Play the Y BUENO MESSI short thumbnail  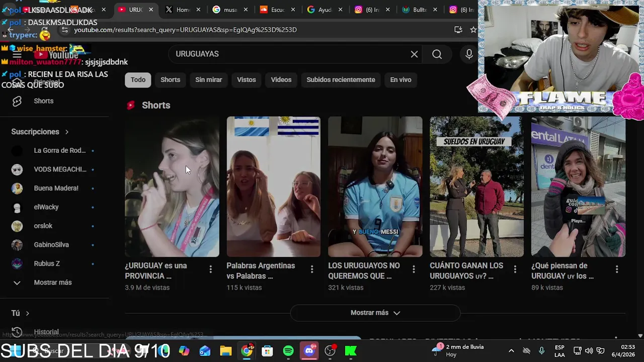(375, 187)
